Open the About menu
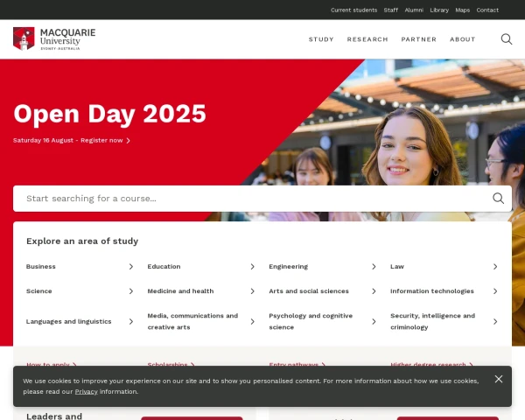Image resolution: width=525 pixels, height=420 pixels. 462,39
